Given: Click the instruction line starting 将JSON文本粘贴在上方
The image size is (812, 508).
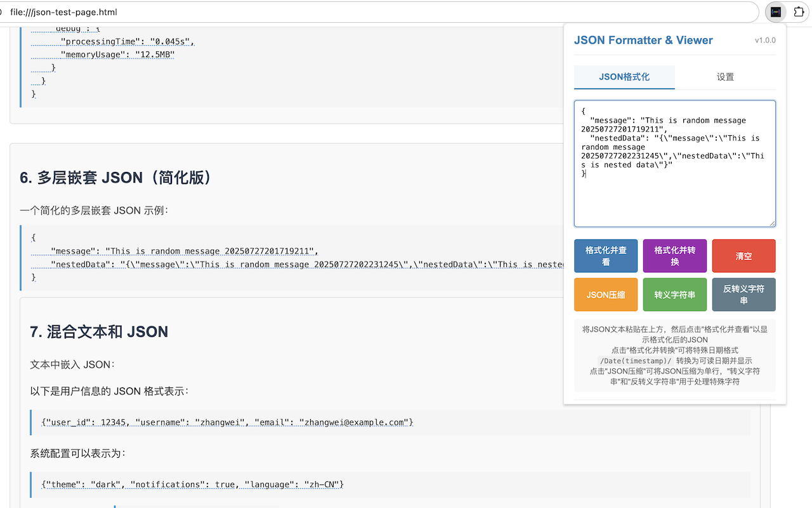Looking at the screenshot, I should (x=675, y=335).
